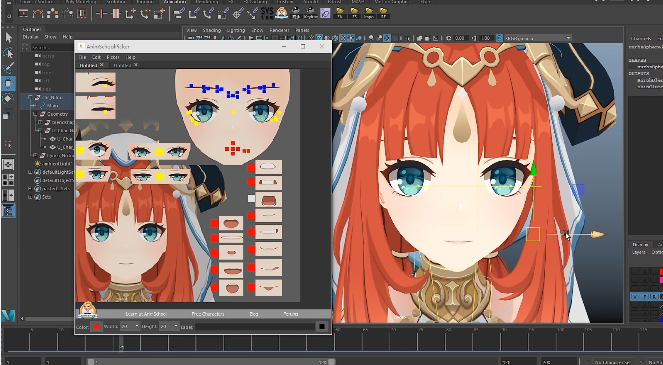
Task: Open the Learn at AnimSchool link
Action: 146,314
